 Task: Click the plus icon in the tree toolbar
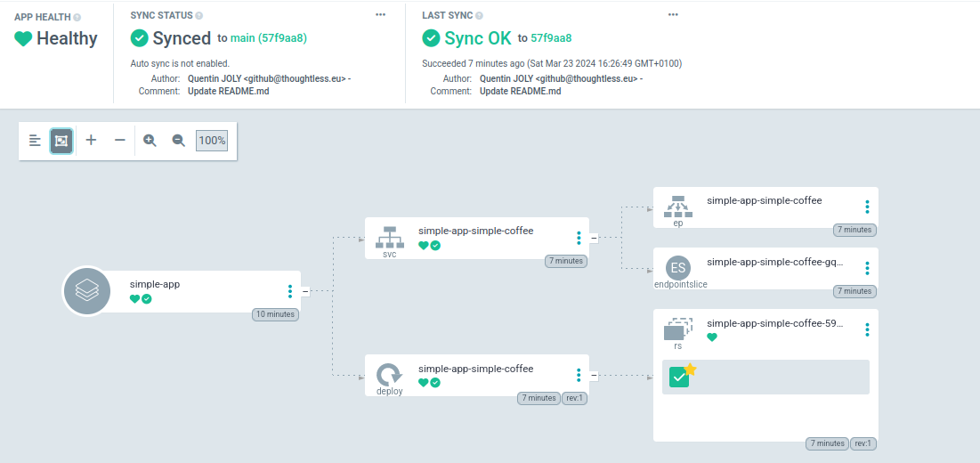[91, 141]
